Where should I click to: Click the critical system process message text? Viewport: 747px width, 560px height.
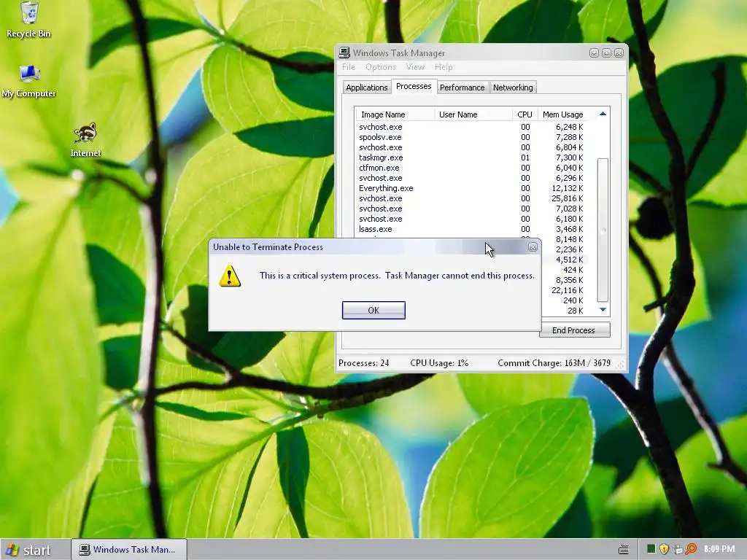(x=397, y=276)
